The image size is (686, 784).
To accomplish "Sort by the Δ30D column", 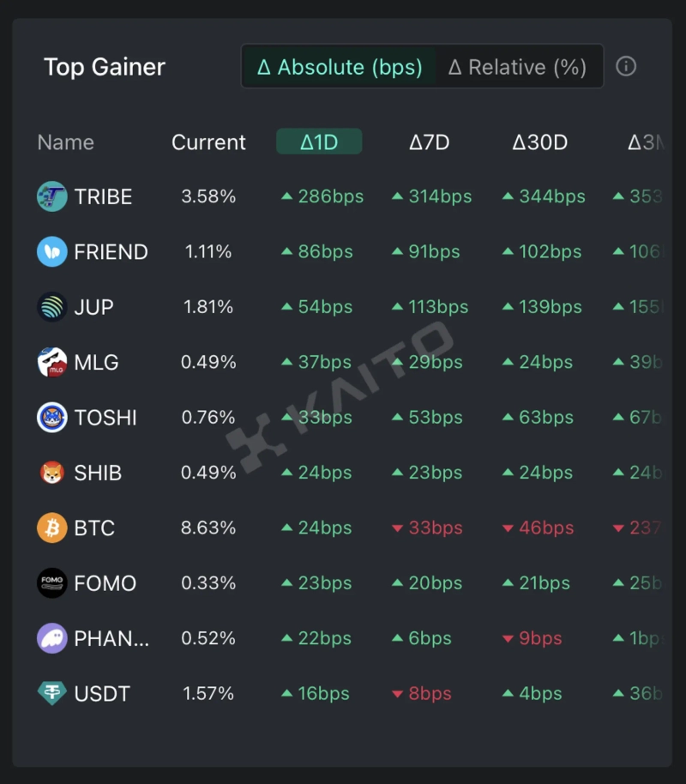I will 539,142.
